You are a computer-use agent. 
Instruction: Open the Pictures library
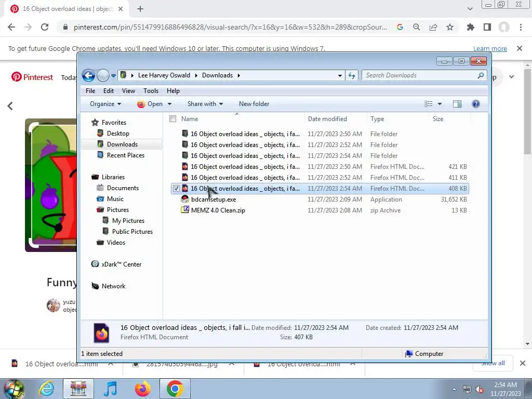click(118, 210)
